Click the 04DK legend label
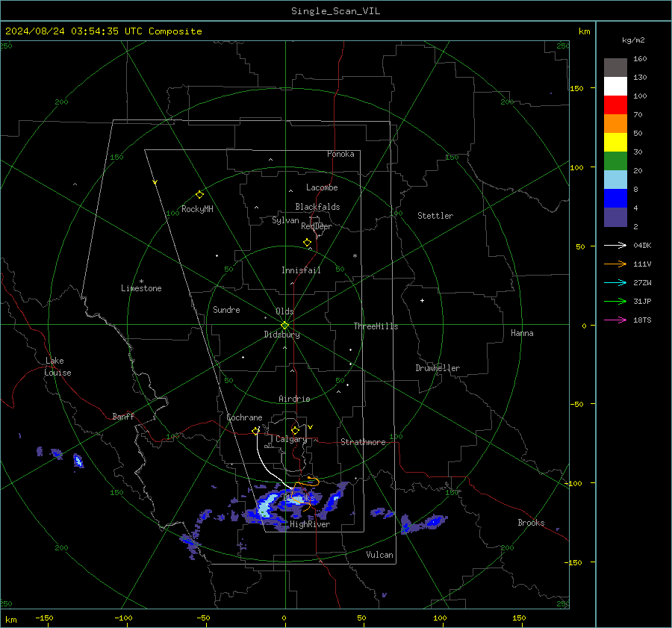The width and height of the screenshot is (672, 628). (x=642, y=245)
